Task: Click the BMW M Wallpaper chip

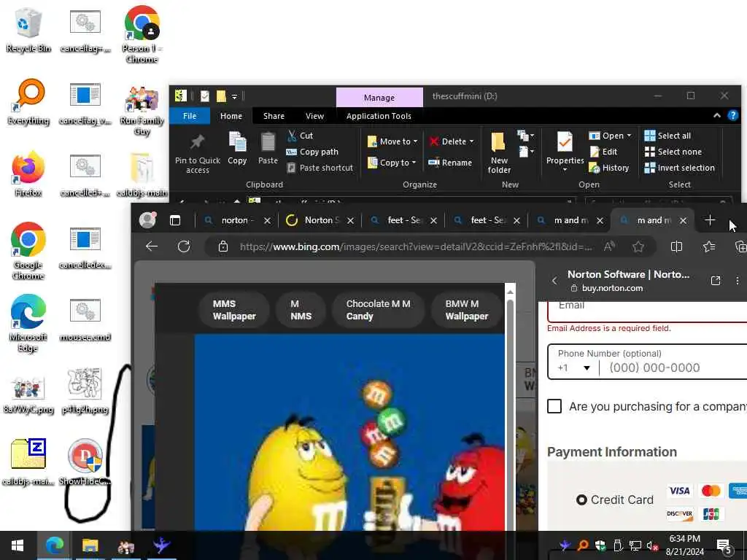Action: [x=466, y=309]
